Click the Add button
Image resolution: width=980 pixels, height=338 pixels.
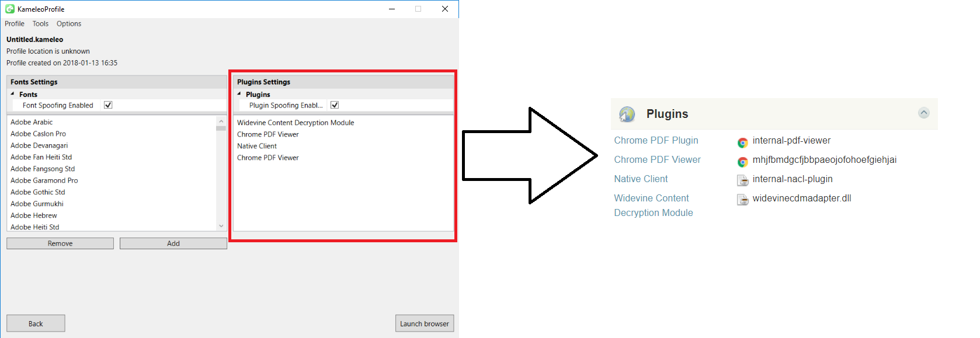tap(173, 243)
